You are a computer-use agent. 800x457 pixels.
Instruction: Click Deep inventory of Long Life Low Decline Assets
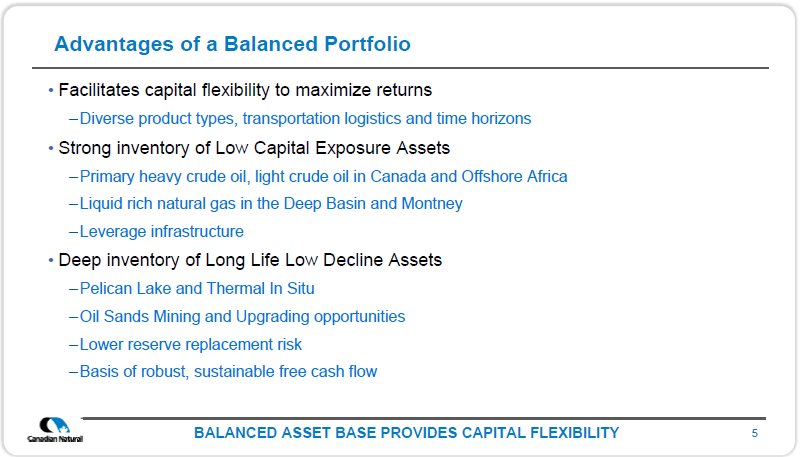pos(250,260)
